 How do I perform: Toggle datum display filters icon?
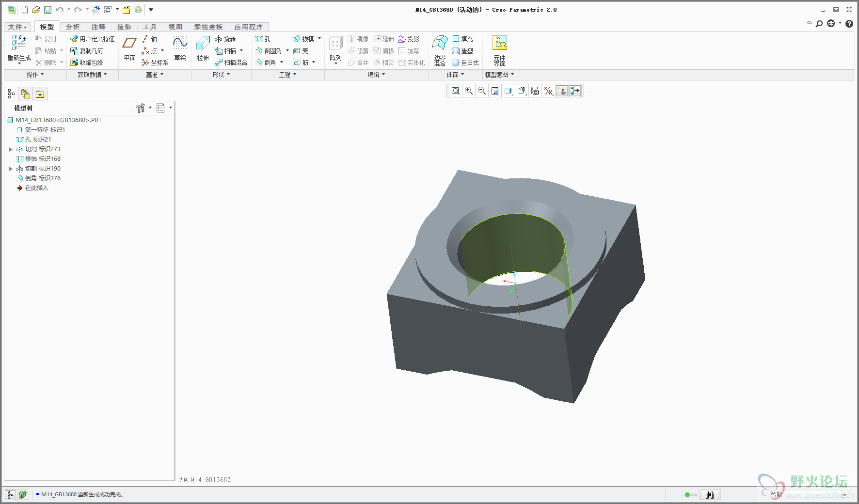pos(548,91)
